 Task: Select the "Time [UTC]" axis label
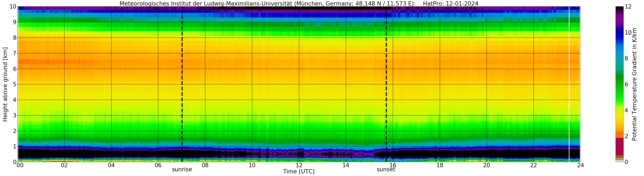coord(299,172)
